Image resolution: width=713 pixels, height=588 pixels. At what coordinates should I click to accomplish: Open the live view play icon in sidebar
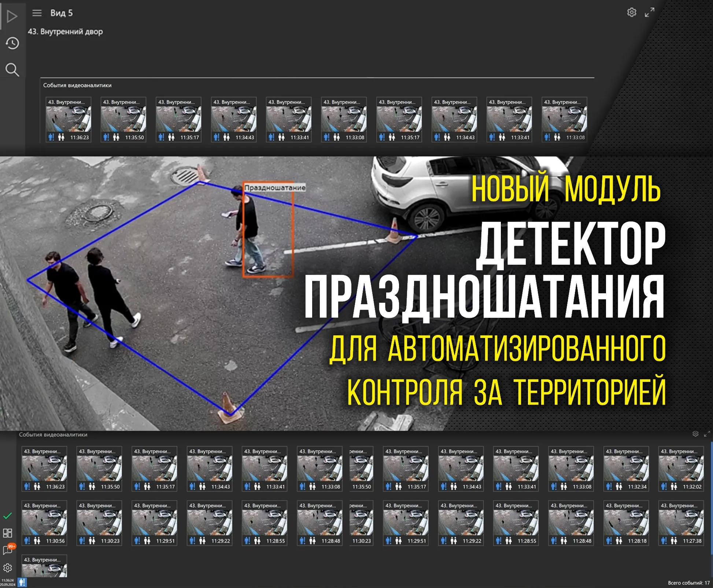12,16
